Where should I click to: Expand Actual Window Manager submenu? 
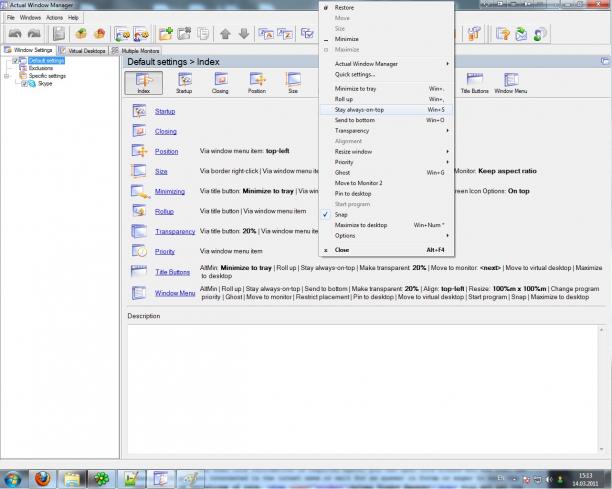[x=387, y=64]
